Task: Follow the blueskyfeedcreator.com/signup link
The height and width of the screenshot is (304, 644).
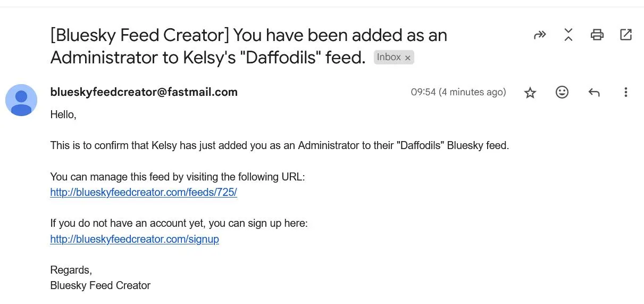Action: [x=135, y=239]
